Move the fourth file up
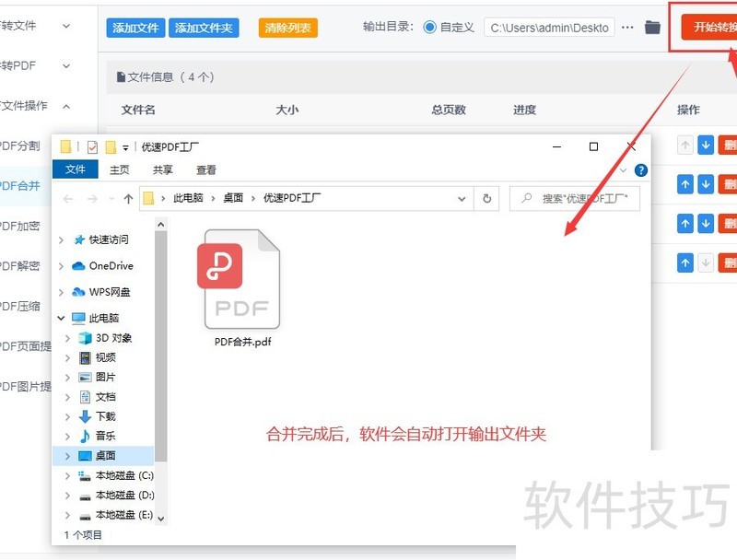Image resolution: width=737 pixels, height=560 pixels. click(x=685, y=262)
